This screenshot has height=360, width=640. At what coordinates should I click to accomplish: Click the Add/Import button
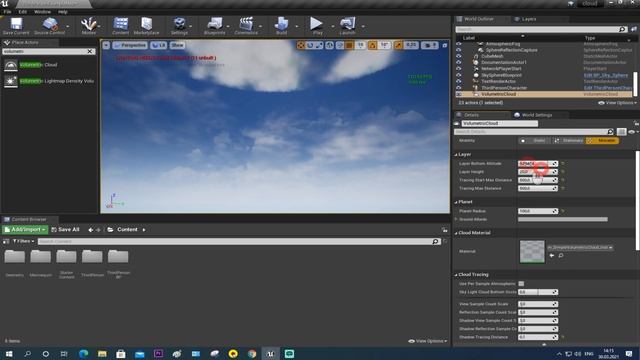click(25, 230)
